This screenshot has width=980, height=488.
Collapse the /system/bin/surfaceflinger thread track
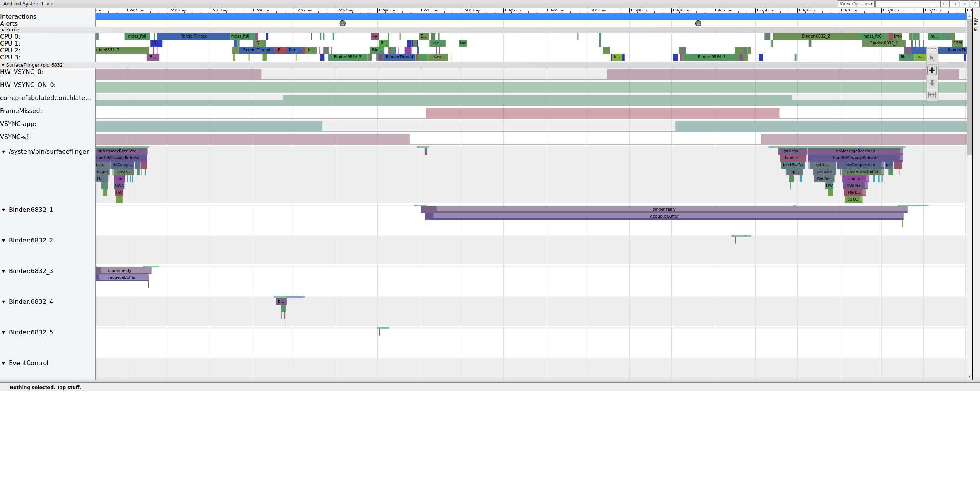(x=3, y=152)
